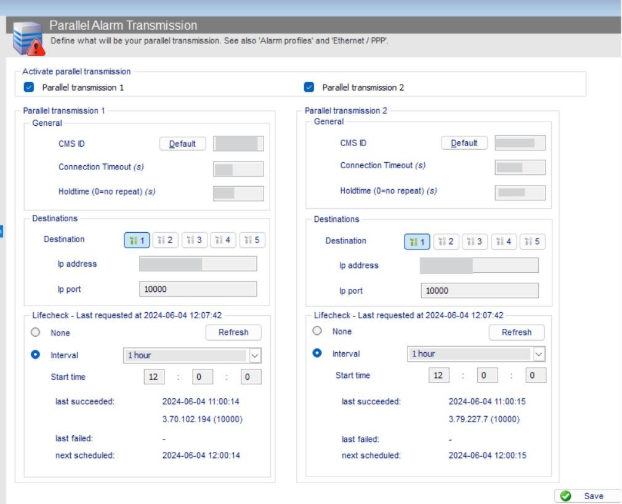
Task: Click last succeeded value 2024-06-04 11:00:14
Action: click(201, 401)
